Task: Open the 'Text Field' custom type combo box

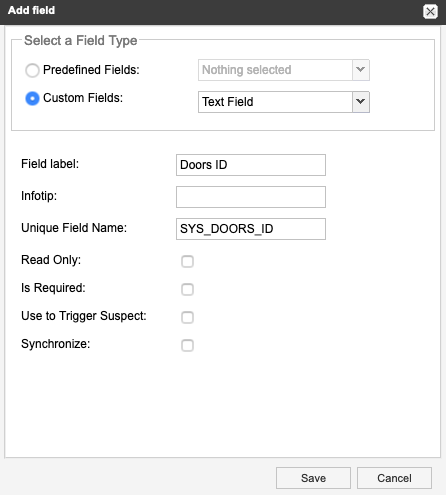Action: point(284,102)
